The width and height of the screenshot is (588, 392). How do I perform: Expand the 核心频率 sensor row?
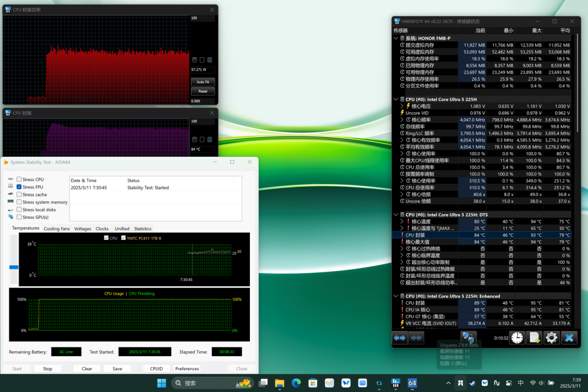pos(402,120)
